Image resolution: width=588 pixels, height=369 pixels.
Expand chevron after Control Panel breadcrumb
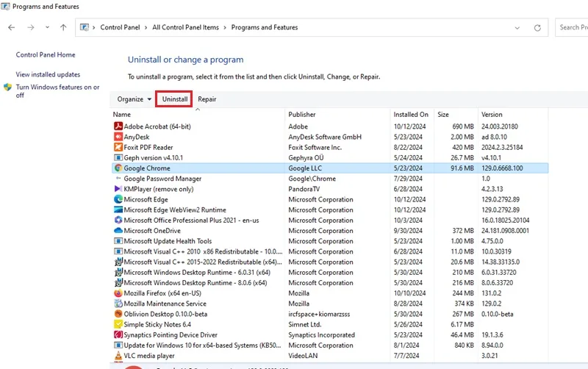146,27
